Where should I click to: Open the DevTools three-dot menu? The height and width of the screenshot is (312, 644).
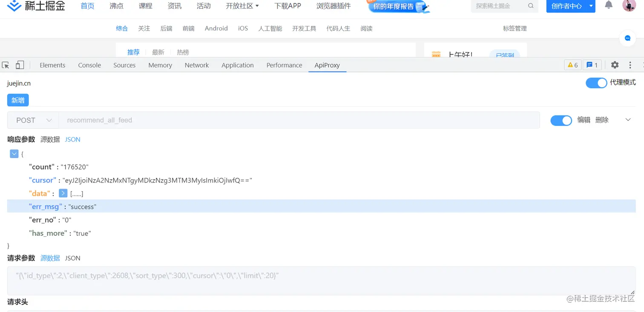(x=630, y=65)
